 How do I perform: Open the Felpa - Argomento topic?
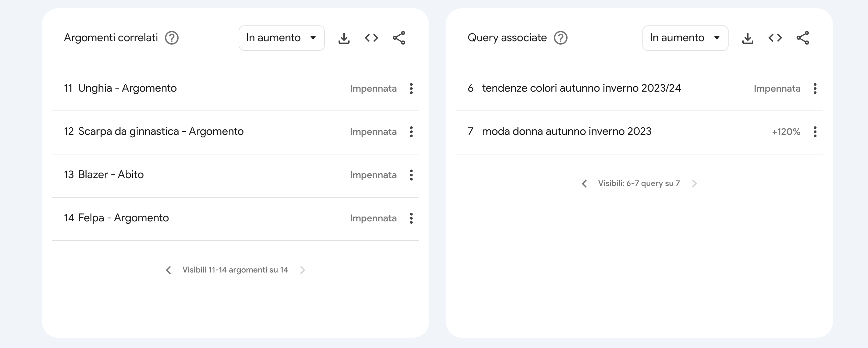click(123, 218)
